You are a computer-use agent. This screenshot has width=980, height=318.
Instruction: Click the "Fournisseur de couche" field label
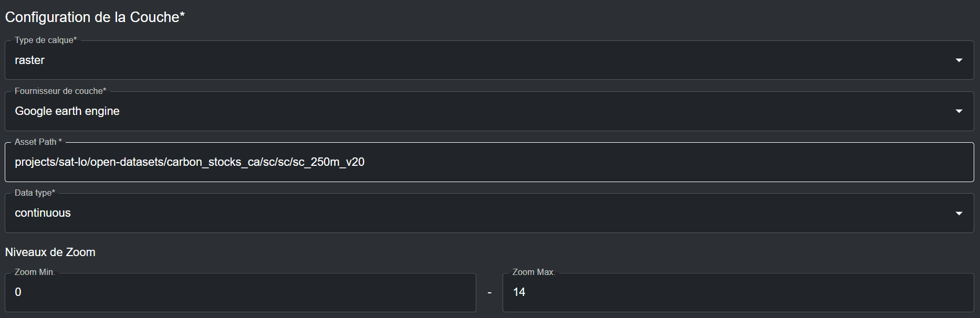[60, 91]
